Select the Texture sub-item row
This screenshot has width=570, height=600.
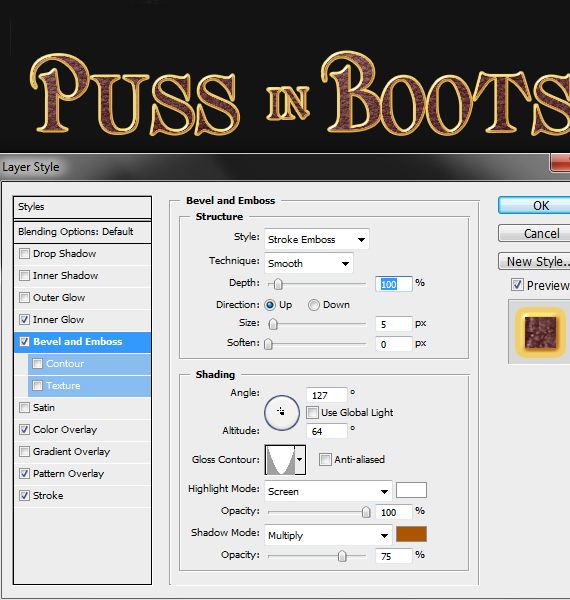[89, 385]
